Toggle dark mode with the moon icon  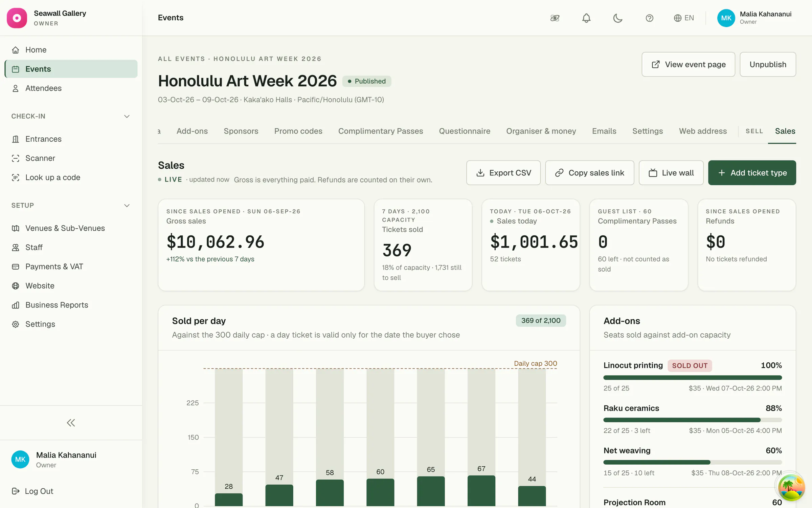point(618,18)
